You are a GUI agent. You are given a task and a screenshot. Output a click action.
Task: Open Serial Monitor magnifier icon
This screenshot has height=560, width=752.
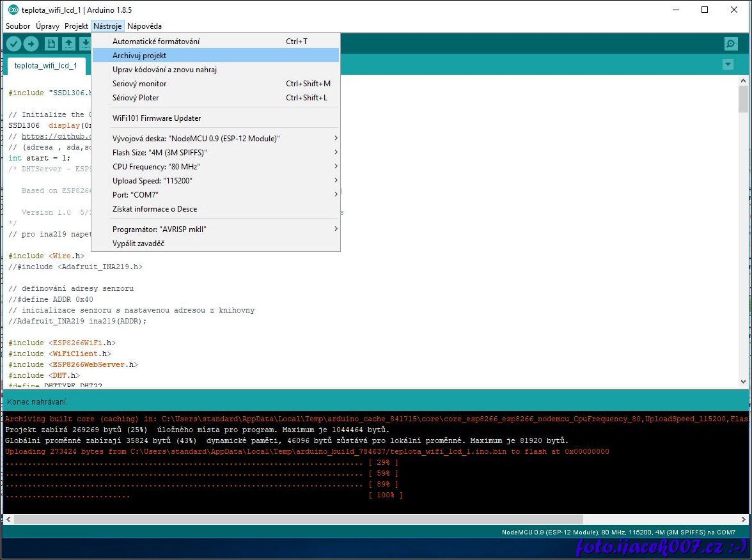click(731, 43)
